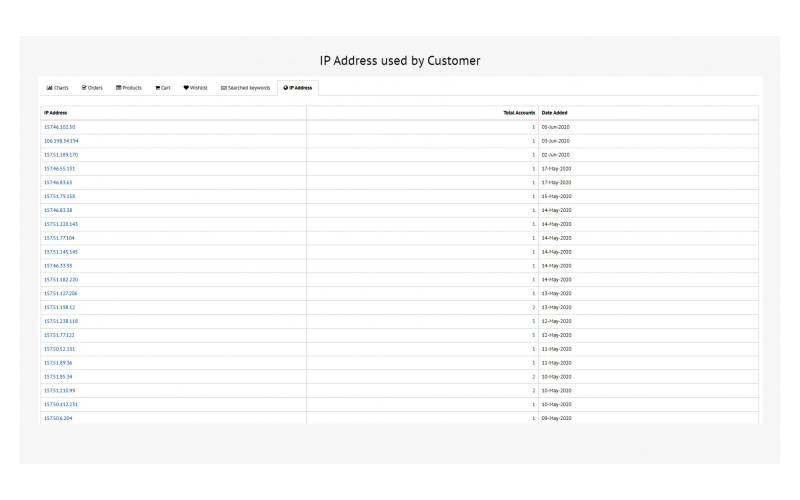Click the globe icon on IP Address tab
The width and height of the screenshot is (800, 500).
[286, 88]
